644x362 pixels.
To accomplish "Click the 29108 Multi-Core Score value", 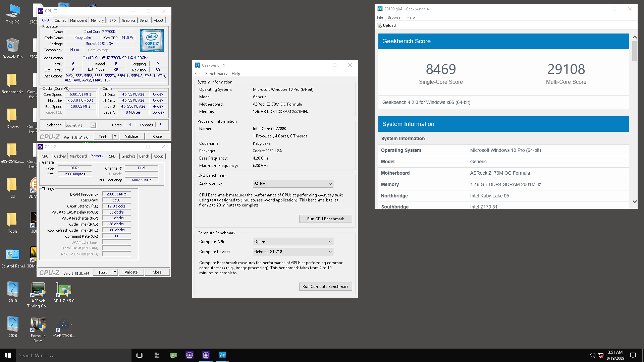I will (566, 69).
